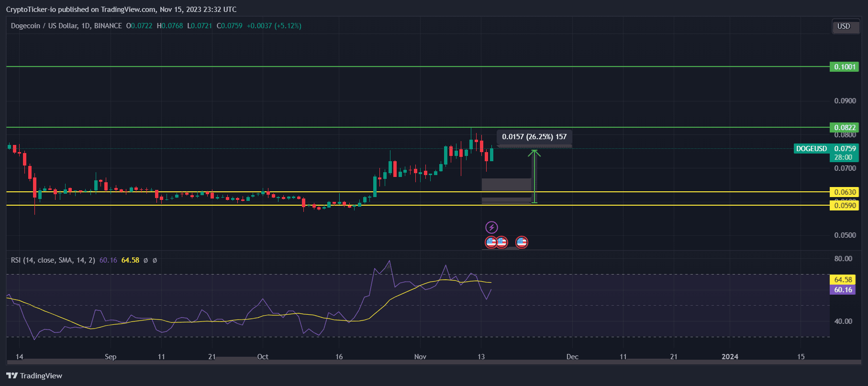Click the leftmost US flag economic event icon
868x386 pixels.
491,243
